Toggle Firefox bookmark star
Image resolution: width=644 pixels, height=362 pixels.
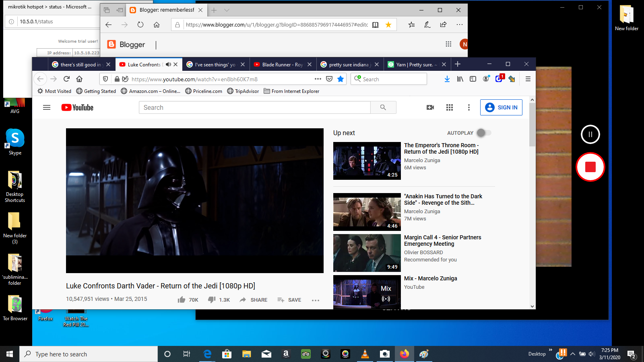[341, 79]
